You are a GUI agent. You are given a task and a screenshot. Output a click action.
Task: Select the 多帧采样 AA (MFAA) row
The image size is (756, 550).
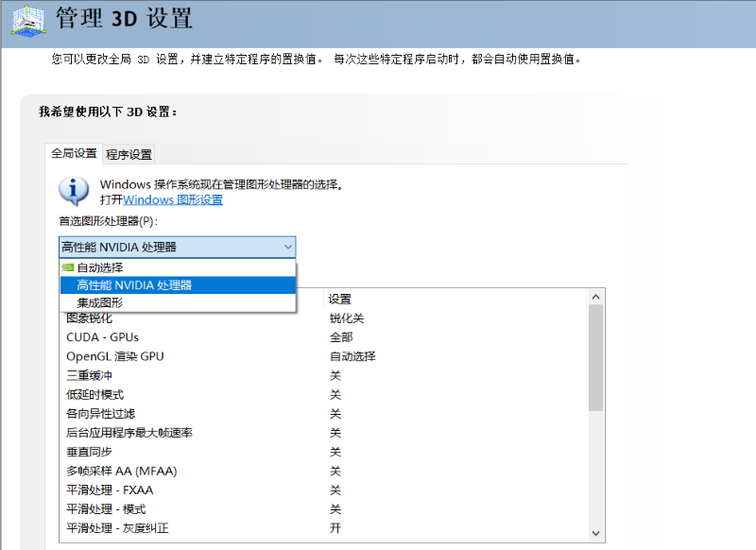(x=323, y=471)
